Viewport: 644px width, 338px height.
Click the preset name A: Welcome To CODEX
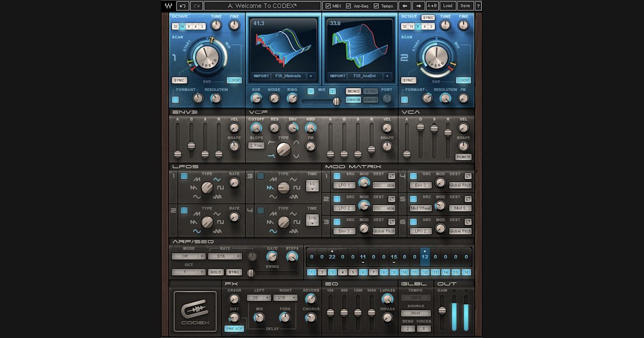tap(263, 6)
